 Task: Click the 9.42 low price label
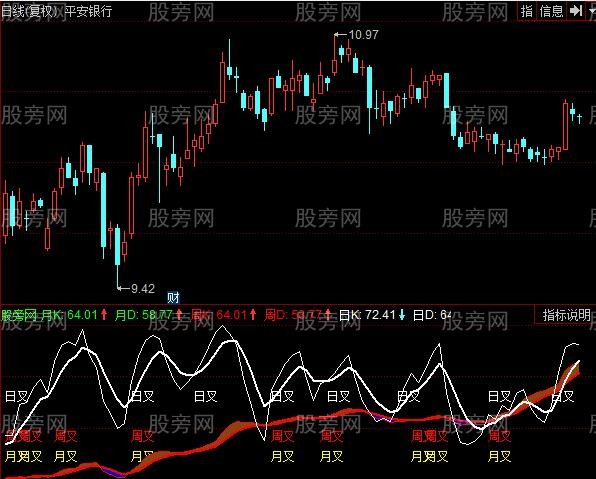(x=143, y=289)
